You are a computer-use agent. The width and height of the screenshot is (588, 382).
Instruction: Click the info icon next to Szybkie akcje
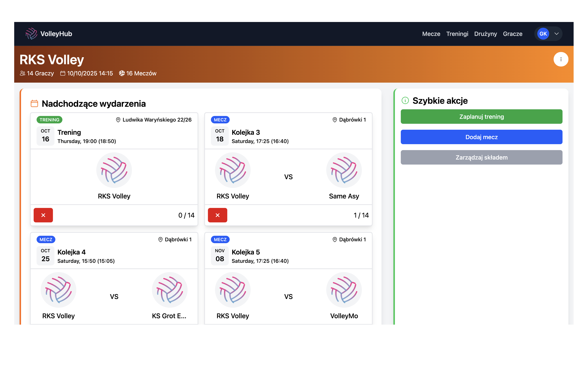(405, 101)
